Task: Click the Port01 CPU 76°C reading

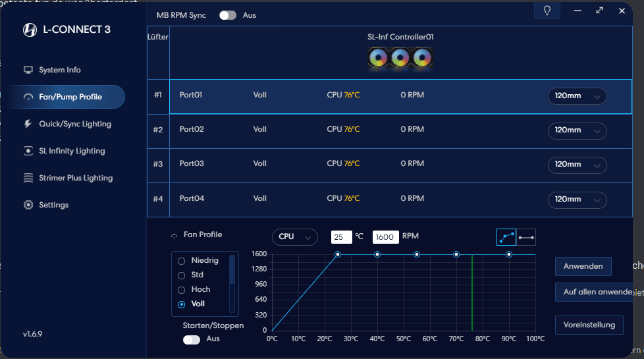Action: point(343,95)
